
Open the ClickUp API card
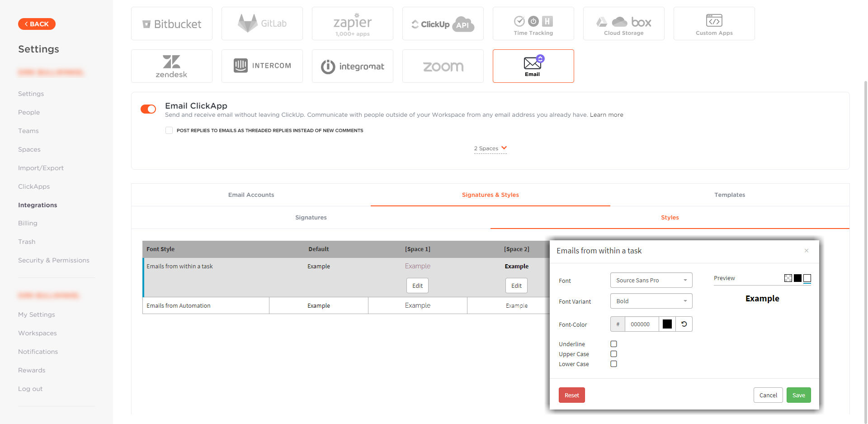tap(443, 24)
